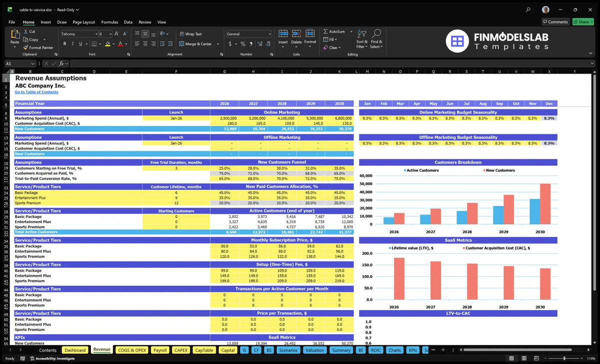Toggle Merge & Center
The width and height of the screenshot is (600, 364).
tap(195, 44)
